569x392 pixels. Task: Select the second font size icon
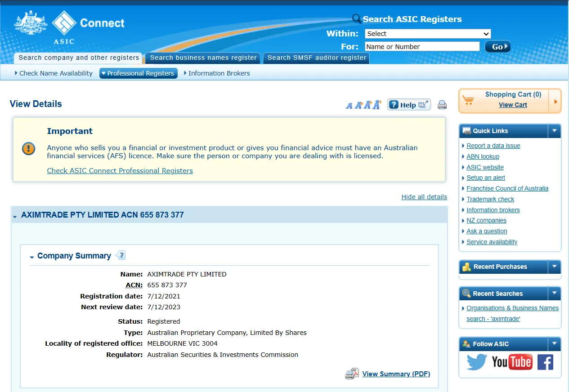coord(358,105)
